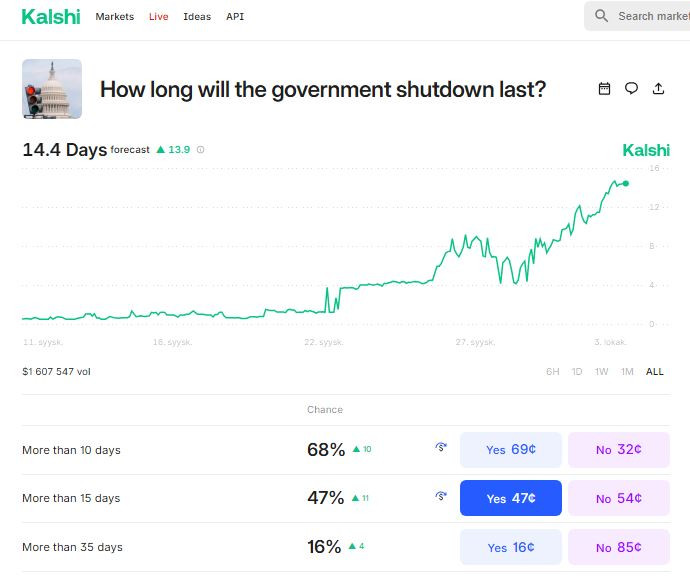Open the Ideas page

click(197, 17)
